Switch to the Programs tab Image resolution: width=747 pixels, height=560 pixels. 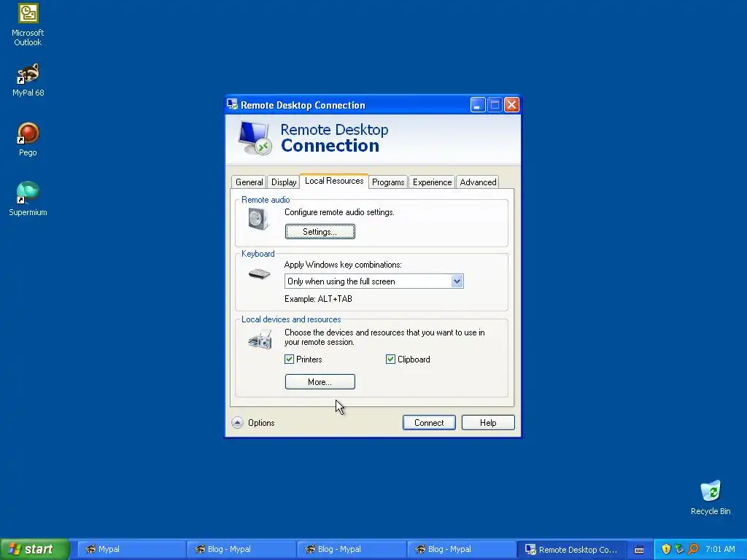pyautogui.click(x=388, y=182)
